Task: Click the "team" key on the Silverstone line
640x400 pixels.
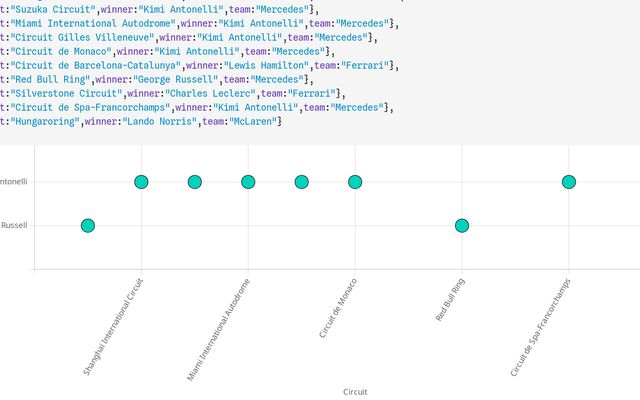Action: coord(272,93)
